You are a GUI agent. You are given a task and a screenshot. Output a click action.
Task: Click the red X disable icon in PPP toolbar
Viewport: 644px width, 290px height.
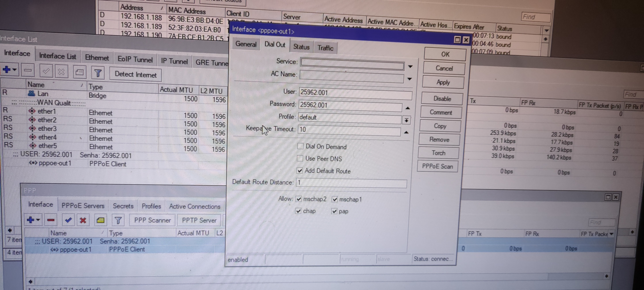(x=83, y=220)
